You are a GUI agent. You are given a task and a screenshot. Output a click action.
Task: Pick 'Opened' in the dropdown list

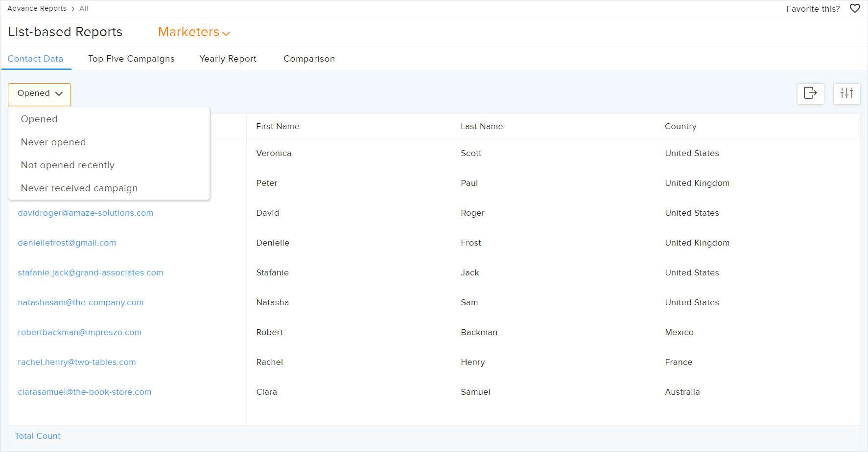pos(39,119)
